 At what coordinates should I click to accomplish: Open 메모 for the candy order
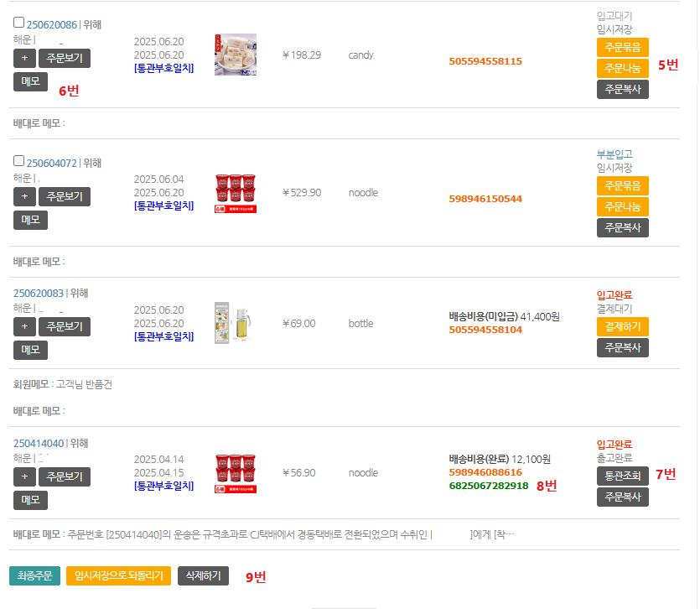[x=30, y=81]
